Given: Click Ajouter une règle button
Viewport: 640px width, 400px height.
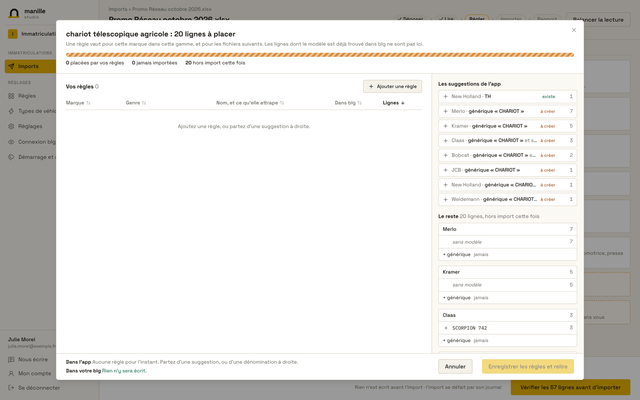Looking at the screenshot, I should [393, 87].
